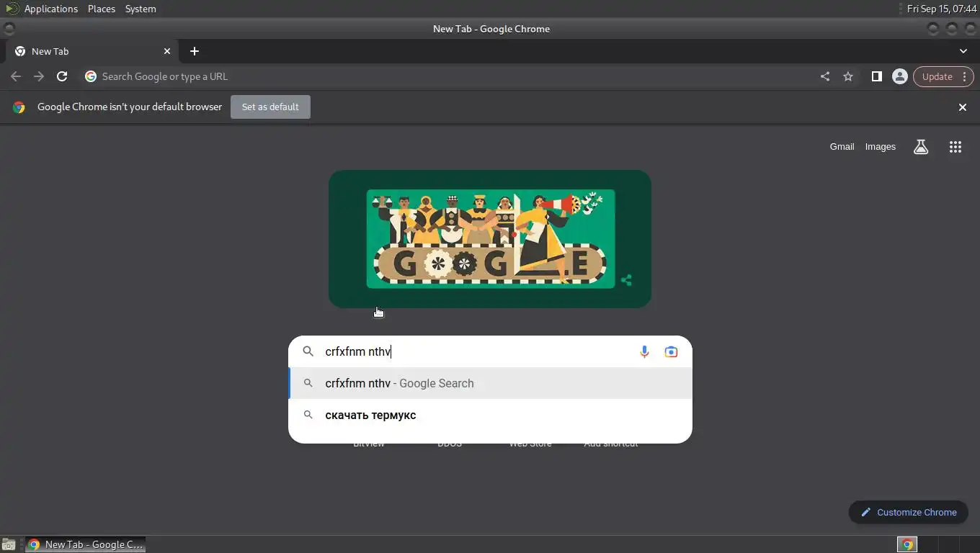Start voice search with microphone icon
Image resolution: width=980 pixels, height=553 pixels.
644,351
